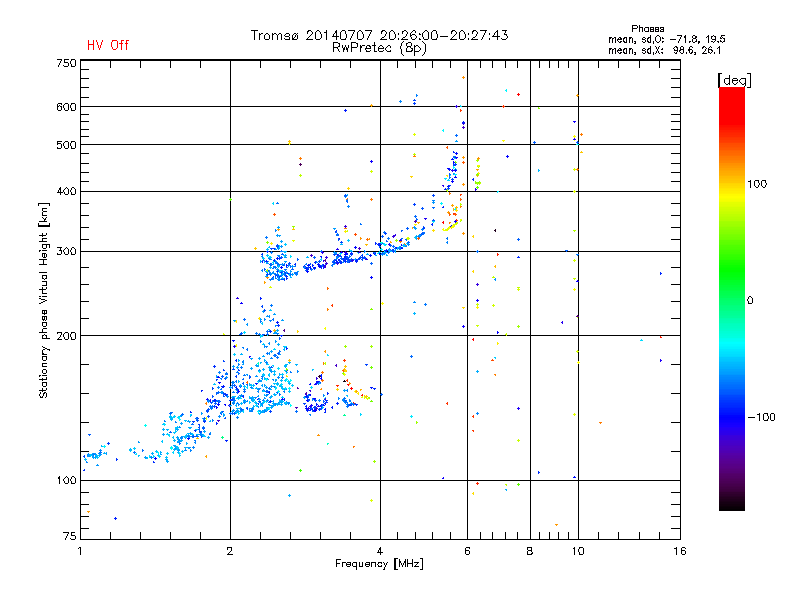Click colorbar tick label '100'
This screenshot has height=600, width=800.
point(757,184)
